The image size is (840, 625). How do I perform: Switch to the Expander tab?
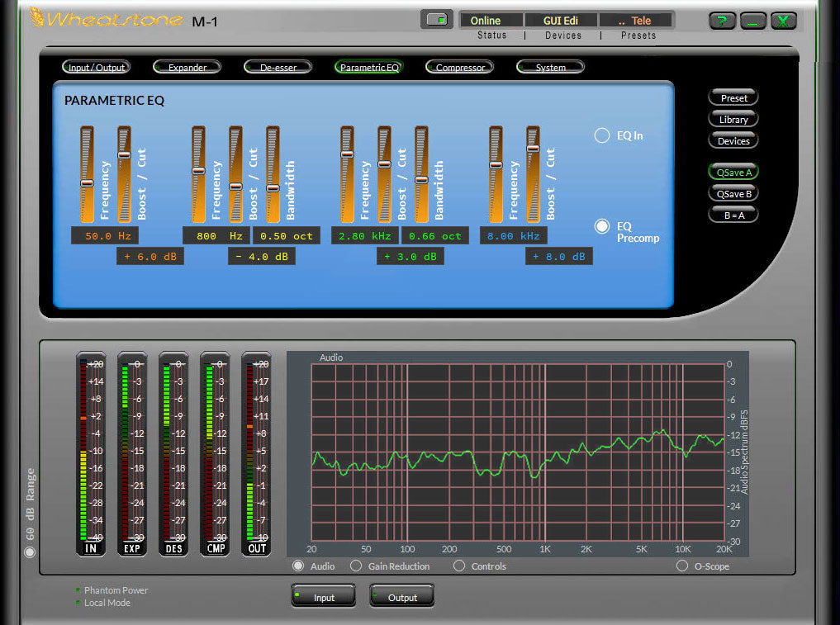point(187,67)
